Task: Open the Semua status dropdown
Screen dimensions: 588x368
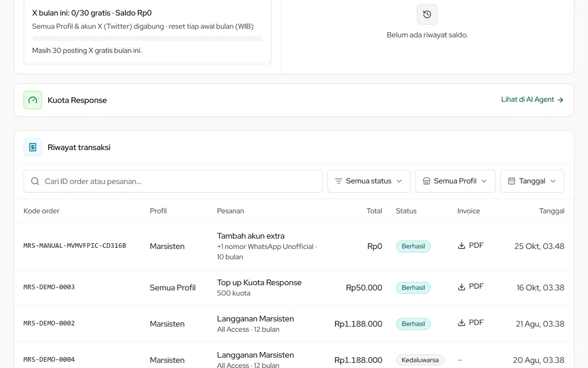Action: click(x=369, y=181)
